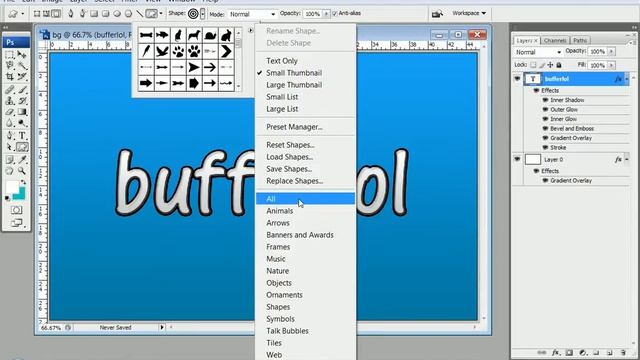Image resolution: width=640 pixels, height=360 pixels.
Task: Open the tool preset picker arrow
Action: [x=22, y=14]
